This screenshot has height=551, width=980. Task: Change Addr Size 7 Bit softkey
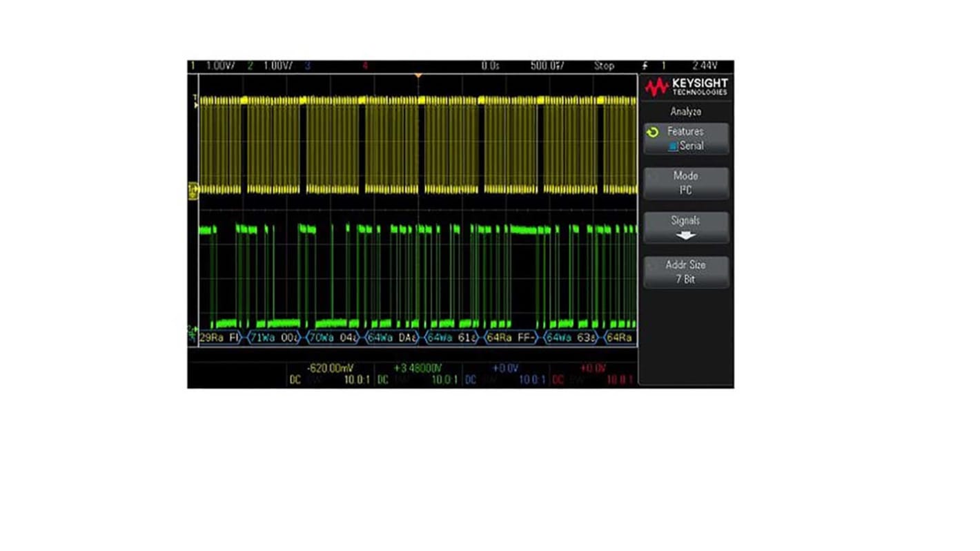tap(685, 272)
